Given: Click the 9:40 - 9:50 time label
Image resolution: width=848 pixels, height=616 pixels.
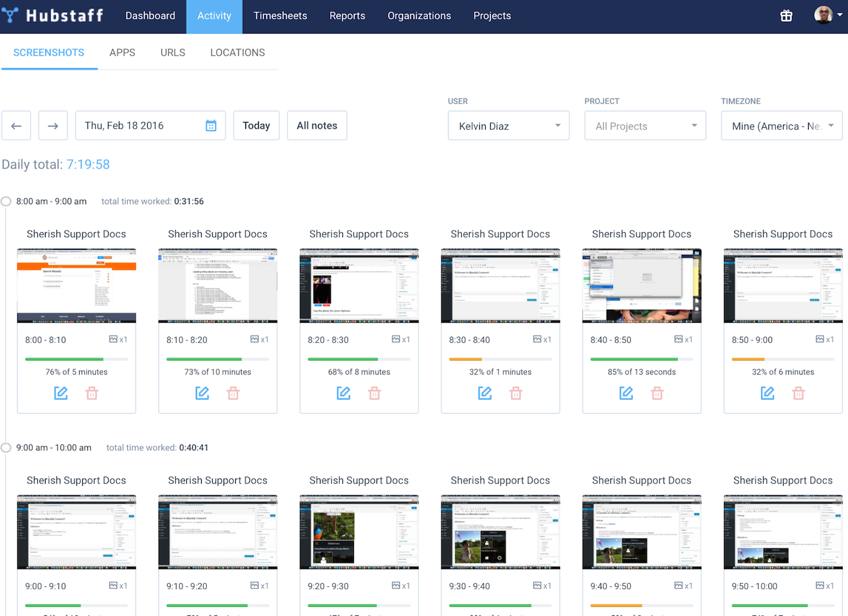Looking at the screenshot, I should pyautogui.click(x=611, y=586).
